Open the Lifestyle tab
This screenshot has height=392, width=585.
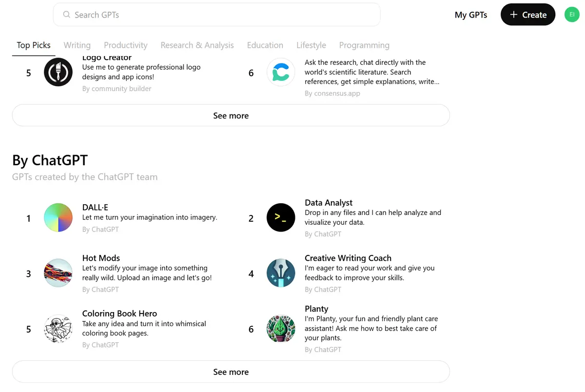(x=311, y=45)
